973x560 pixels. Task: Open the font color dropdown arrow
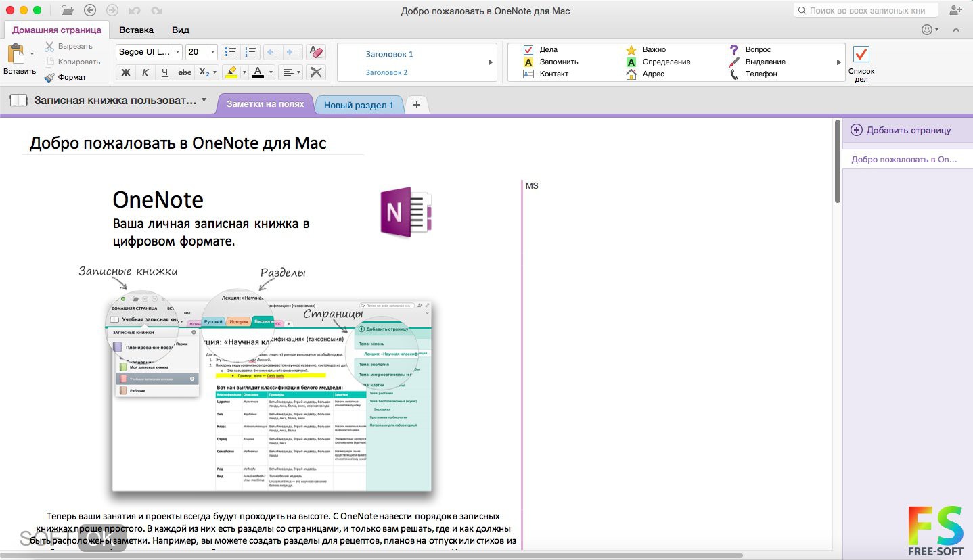[271, 72]
